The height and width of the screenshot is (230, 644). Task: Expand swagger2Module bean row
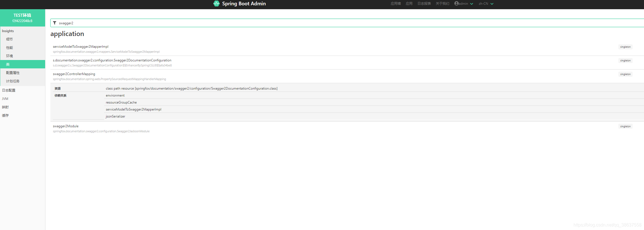tap(347, 128)
